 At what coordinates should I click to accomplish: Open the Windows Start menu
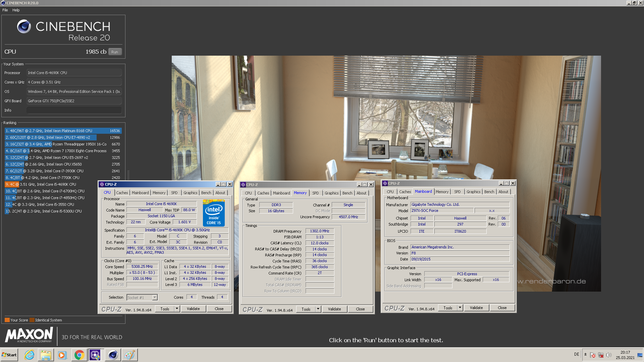tap(9, 355)
